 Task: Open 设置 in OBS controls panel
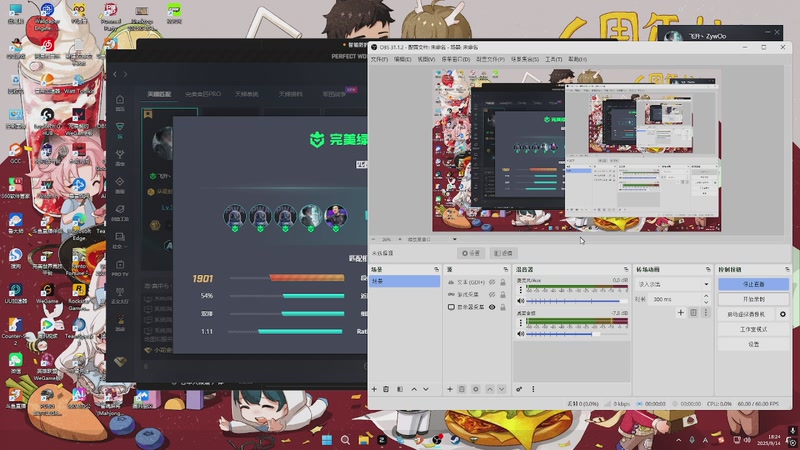(x=753, y=344)
